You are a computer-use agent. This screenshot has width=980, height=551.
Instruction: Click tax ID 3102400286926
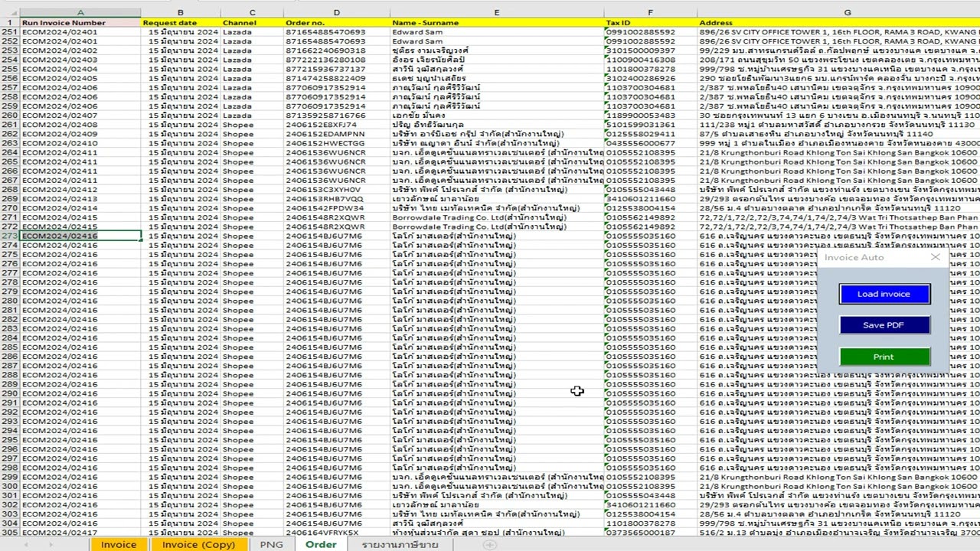651,78
